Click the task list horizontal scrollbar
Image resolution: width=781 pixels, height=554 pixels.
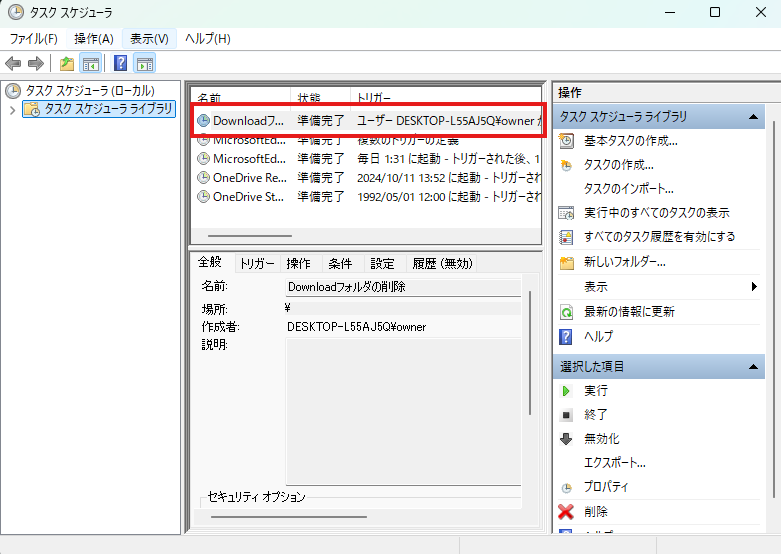tap(250, 237)
